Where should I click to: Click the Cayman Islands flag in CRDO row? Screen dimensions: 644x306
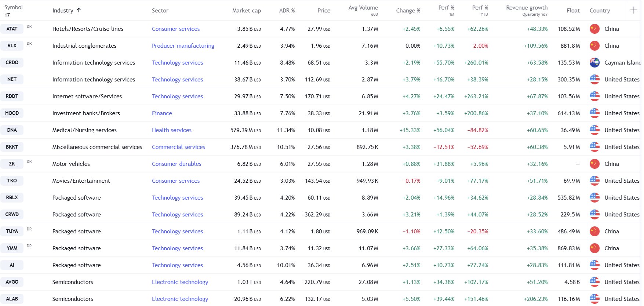594,63
